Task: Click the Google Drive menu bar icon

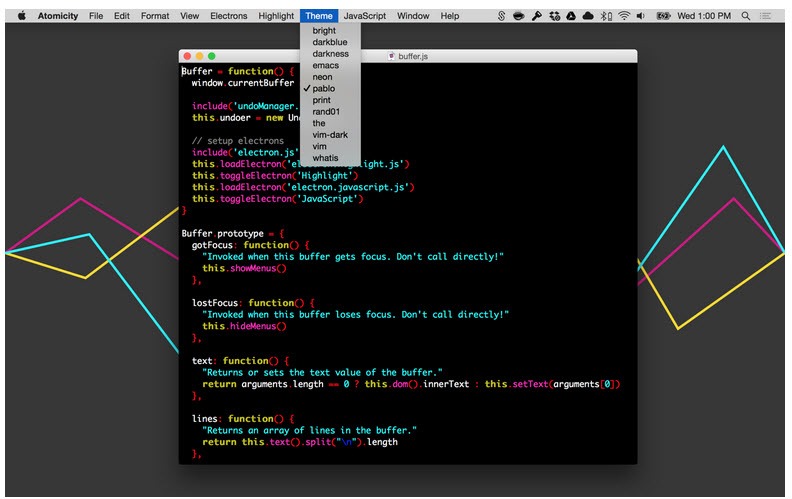Action: (x=569, y=16)
